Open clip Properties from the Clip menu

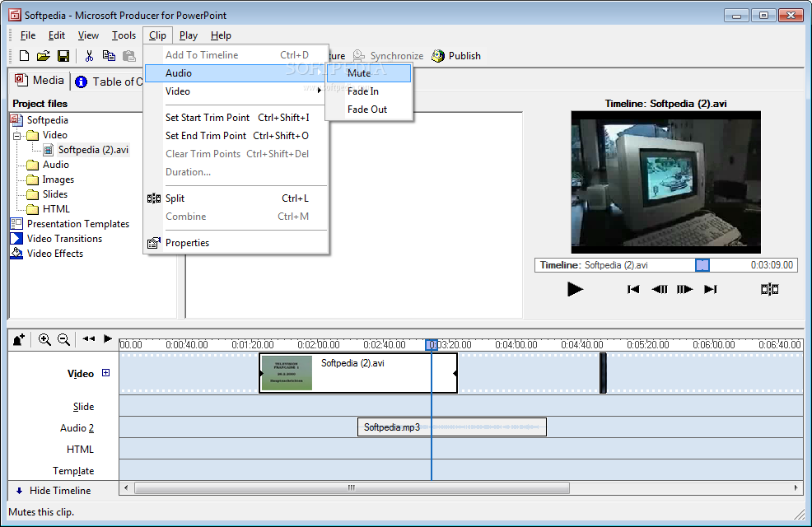pyautogui.click(x=236, y=243)
